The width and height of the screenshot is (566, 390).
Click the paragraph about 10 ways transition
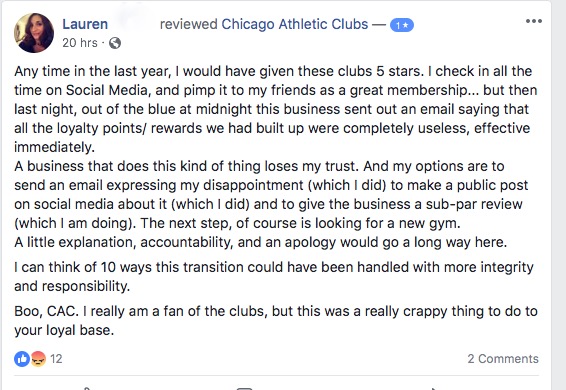click(x=274, y=277)
